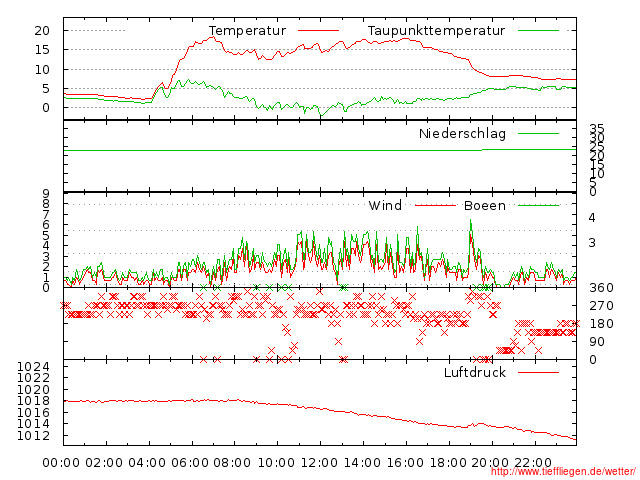Open the tieffliegen.de/wetter link
Viewport: 640px width, 480px height.
click(x=563, y=471)
